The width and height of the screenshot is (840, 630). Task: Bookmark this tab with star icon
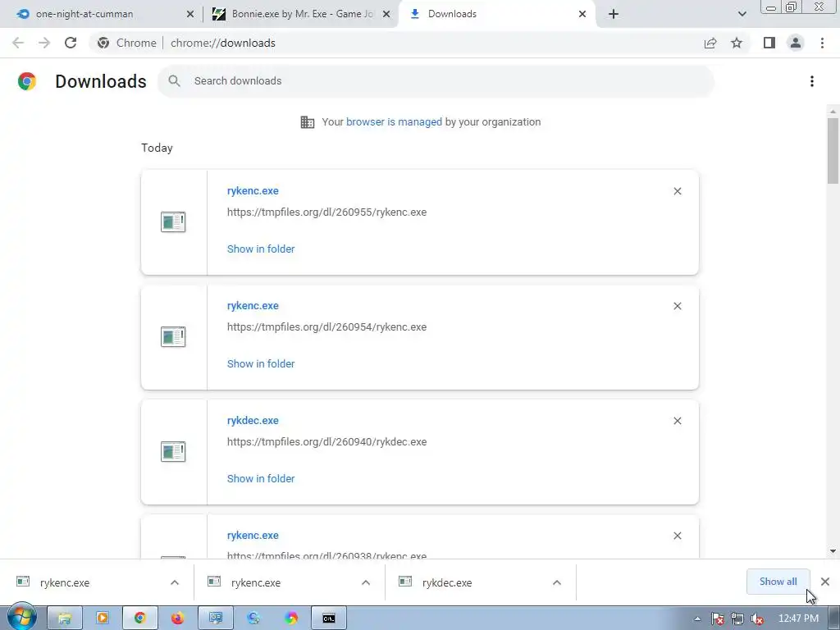737,43
